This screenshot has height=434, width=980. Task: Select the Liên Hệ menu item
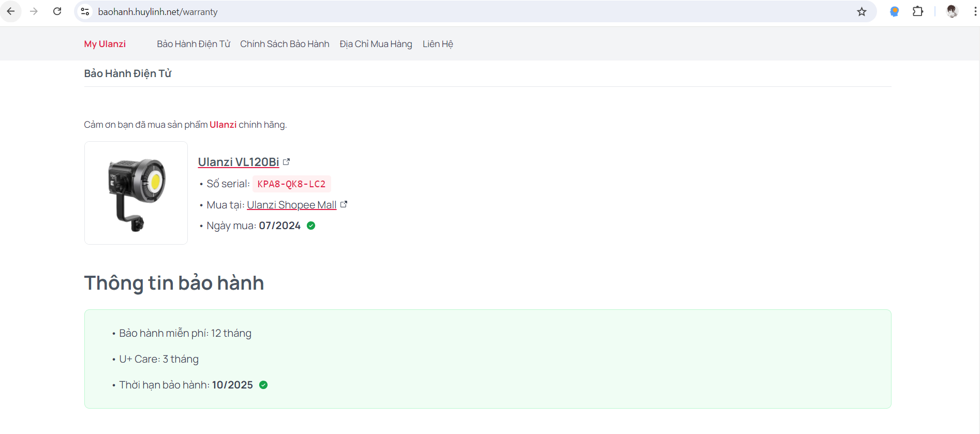point(438,44)
